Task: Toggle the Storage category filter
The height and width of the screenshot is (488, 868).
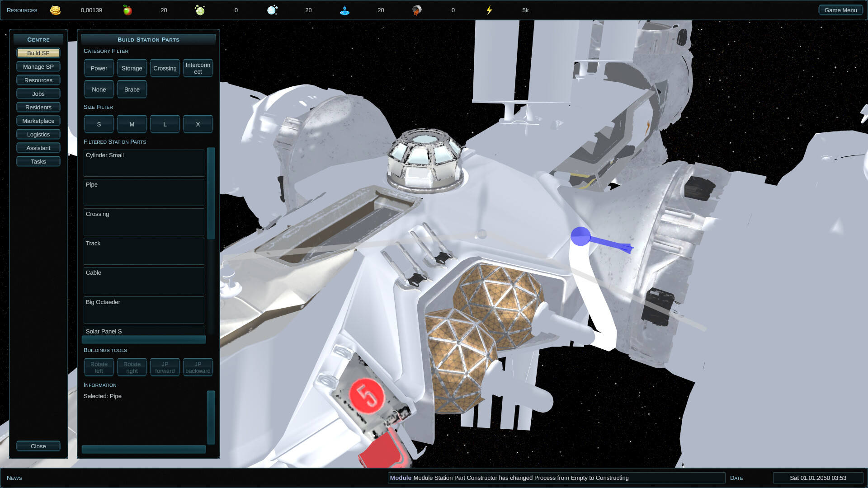Action: click(132, 68)
